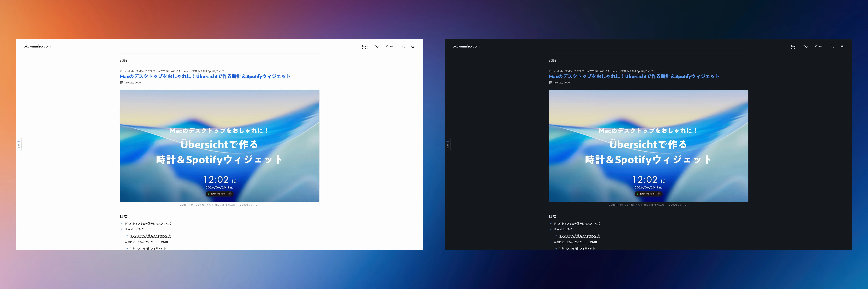The width and height of the screenshot is (868, 289).
Task: Open Tags in the light window
Action: coord(377,46)
